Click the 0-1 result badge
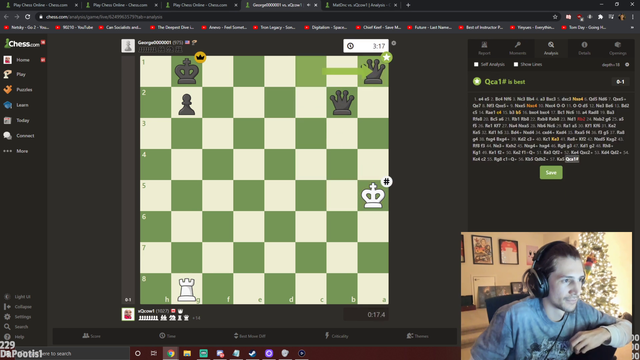Screen dimensions: 640x360 pyautogui.click(x=620, y=82)
